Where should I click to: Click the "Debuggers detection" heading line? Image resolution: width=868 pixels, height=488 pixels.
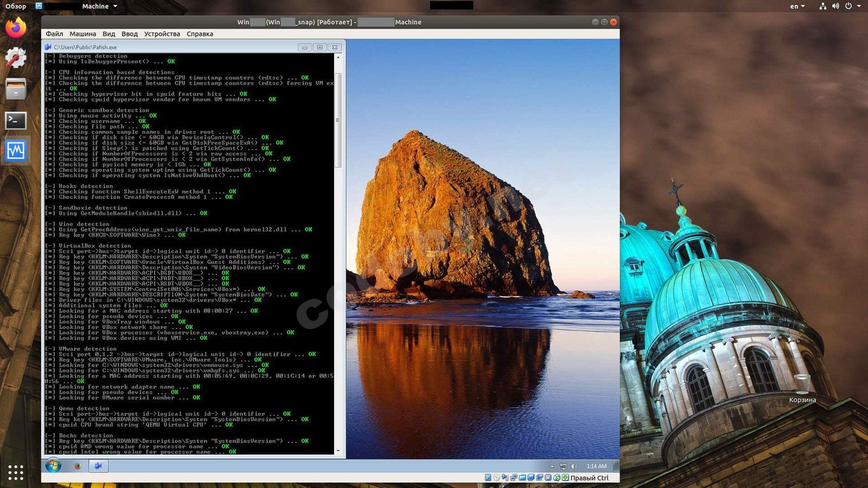tap(86, 56)
